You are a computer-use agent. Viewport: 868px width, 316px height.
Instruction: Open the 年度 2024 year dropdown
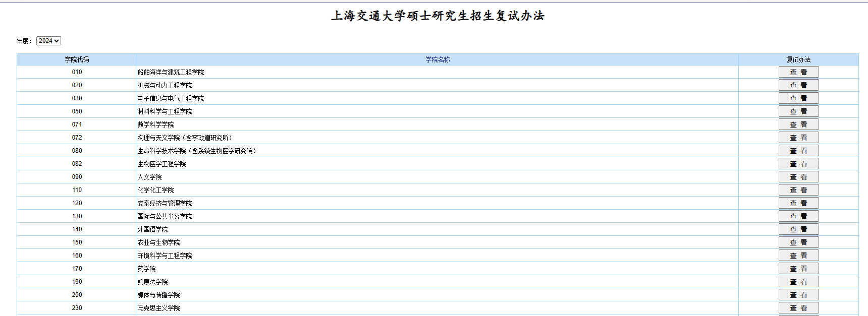coord(48,41)
